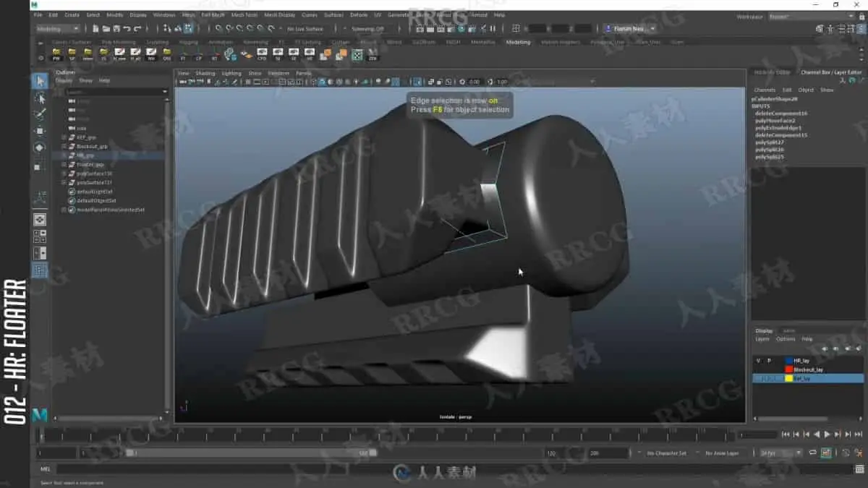
Task: Click the New Scene icon
Action: point(95,29)
